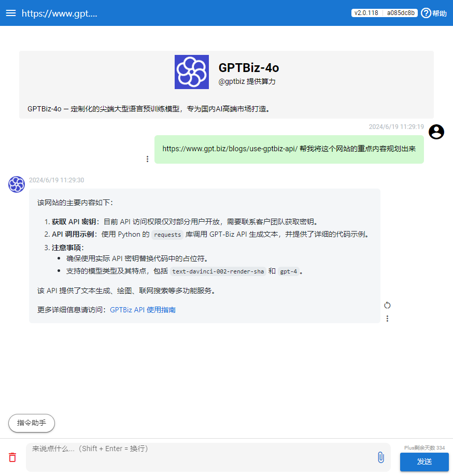Open the three-dot menu beside the user message
453x476 pixels.
tap(147, 159)
